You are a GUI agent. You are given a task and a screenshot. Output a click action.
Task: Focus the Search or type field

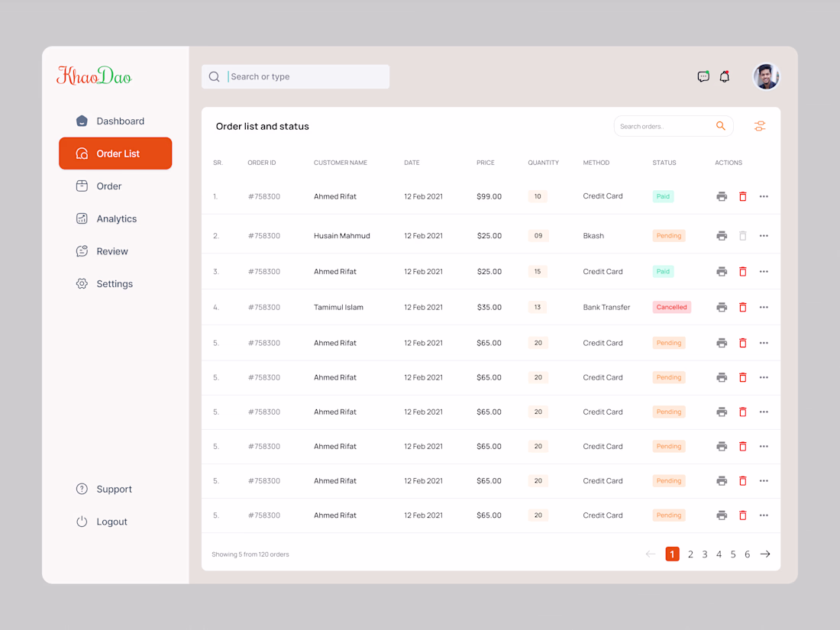coord(296,76)
